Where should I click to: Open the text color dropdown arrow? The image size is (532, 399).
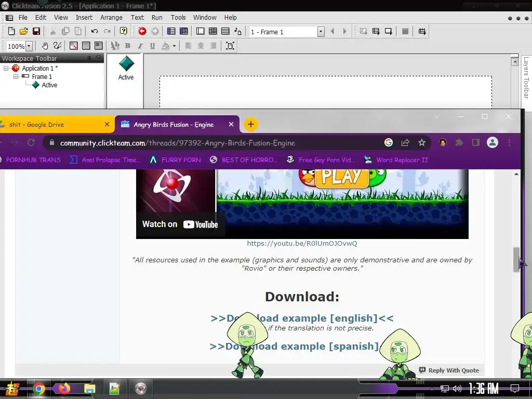click(174, 46)
